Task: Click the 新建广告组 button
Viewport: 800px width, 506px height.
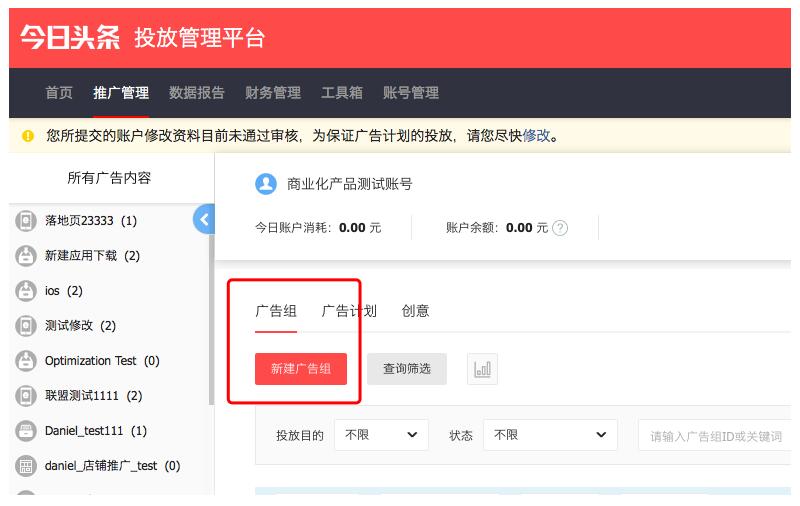Action: 301,369
